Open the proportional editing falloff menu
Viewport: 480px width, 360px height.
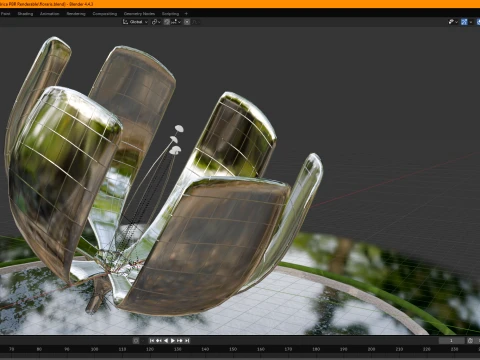196,22
